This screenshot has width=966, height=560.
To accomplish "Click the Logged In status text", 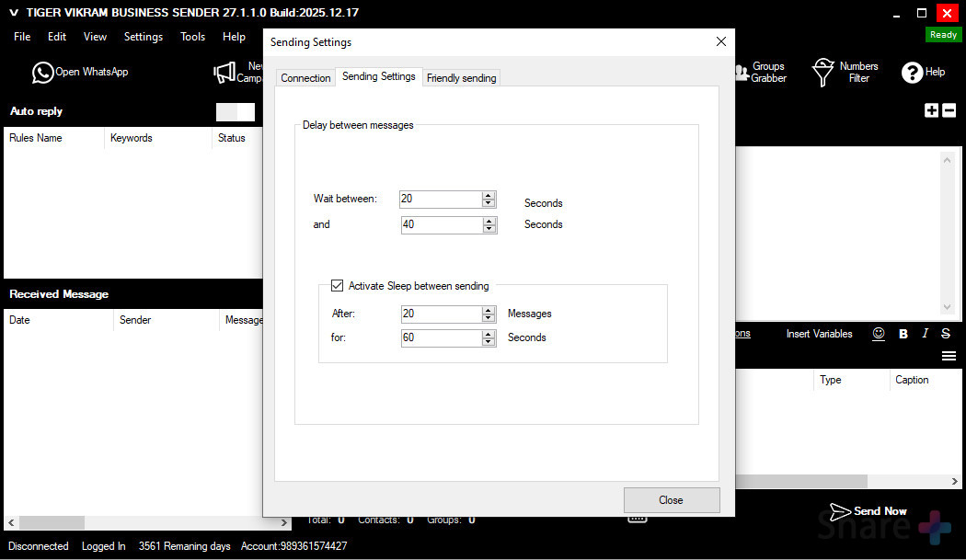I will 103,546.
